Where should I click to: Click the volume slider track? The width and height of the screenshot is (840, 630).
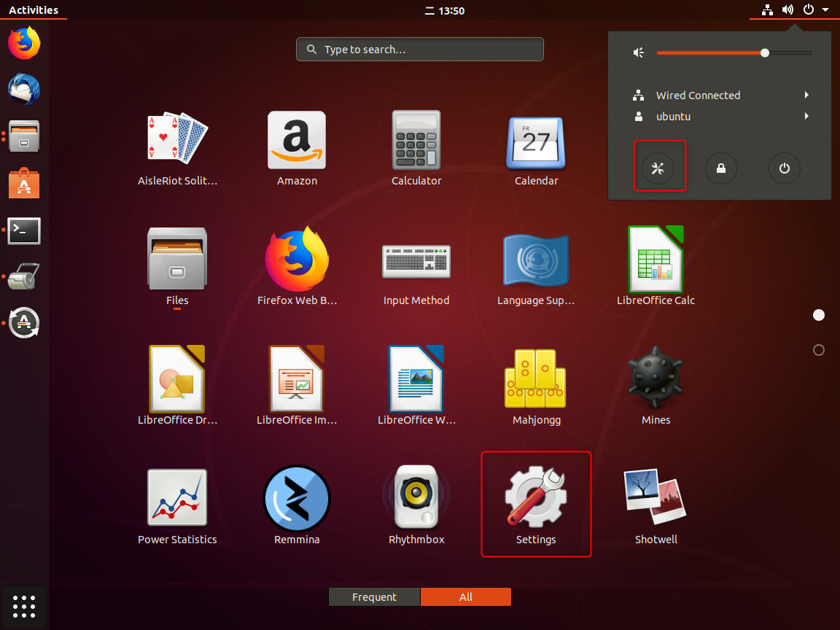(787, 52)
